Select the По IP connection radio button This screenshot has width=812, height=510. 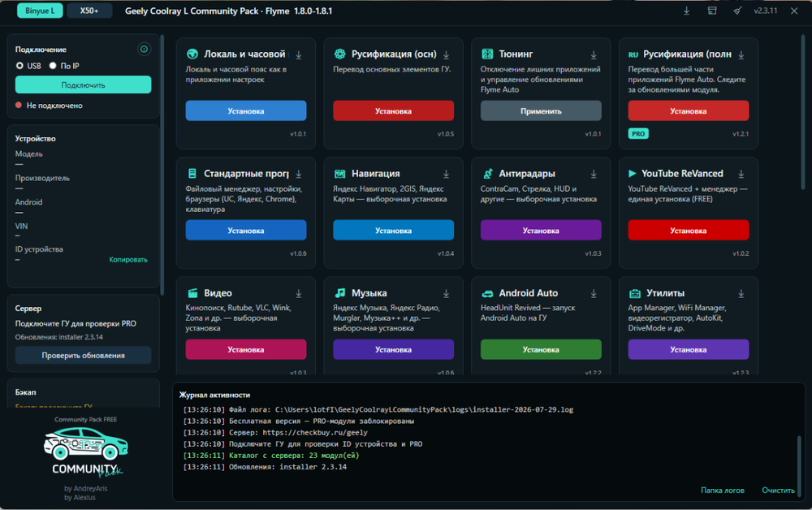(52, 66)
